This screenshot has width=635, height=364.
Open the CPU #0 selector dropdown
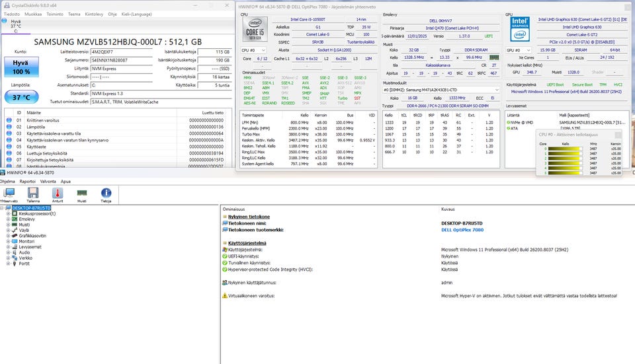(253, 50)
